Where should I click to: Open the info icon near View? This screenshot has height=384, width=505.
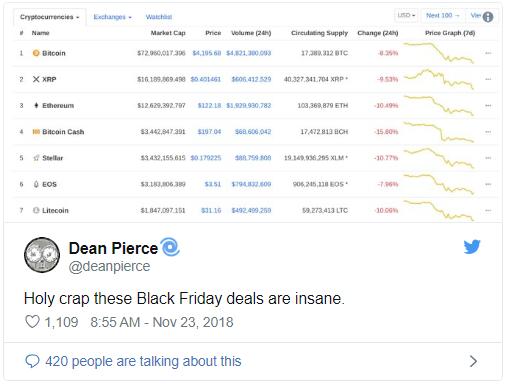(488, 17)
